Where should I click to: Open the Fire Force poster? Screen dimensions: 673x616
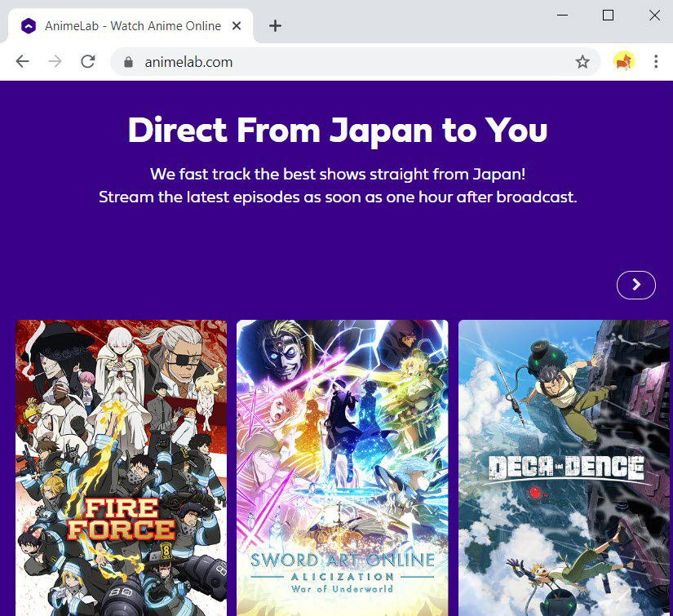pyautogui.click(x=121, y=468)
